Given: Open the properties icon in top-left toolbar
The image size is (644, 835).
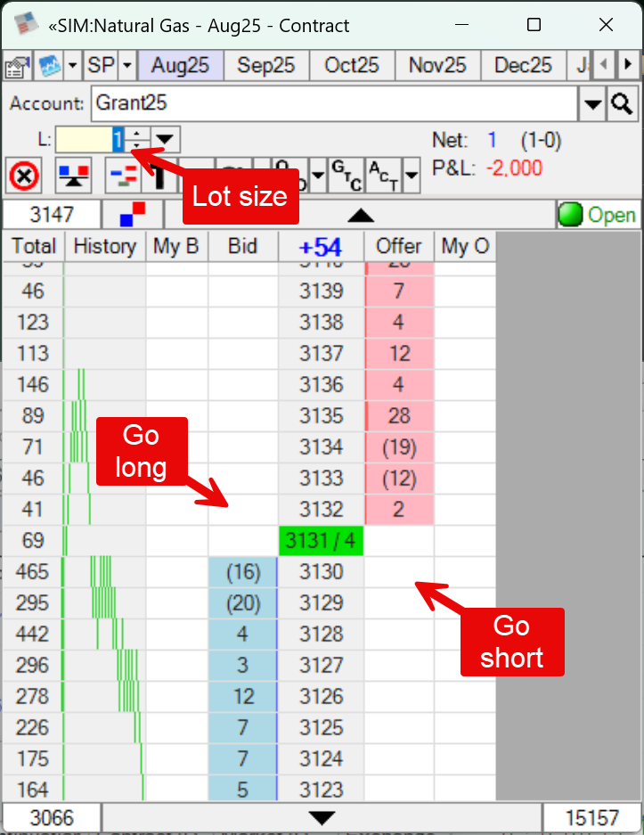Looking at the screenshot, I should tap(17, 66).
